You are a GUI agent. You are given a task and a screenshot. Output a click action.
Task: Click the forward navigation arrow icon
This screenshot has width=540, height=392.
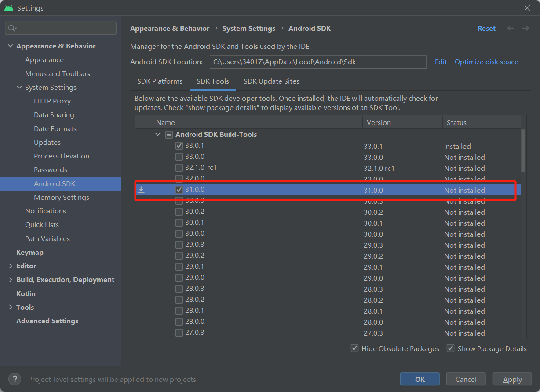point(525,28)
